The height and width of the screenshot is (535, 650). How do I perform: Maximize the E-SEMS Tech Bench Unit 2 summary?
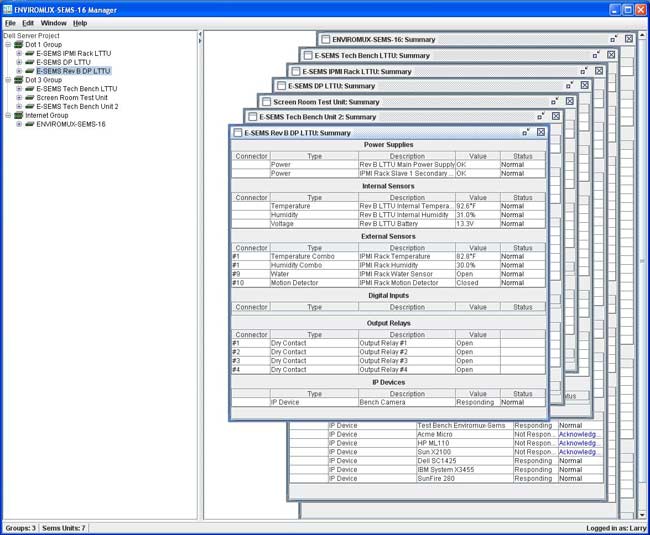540,116
